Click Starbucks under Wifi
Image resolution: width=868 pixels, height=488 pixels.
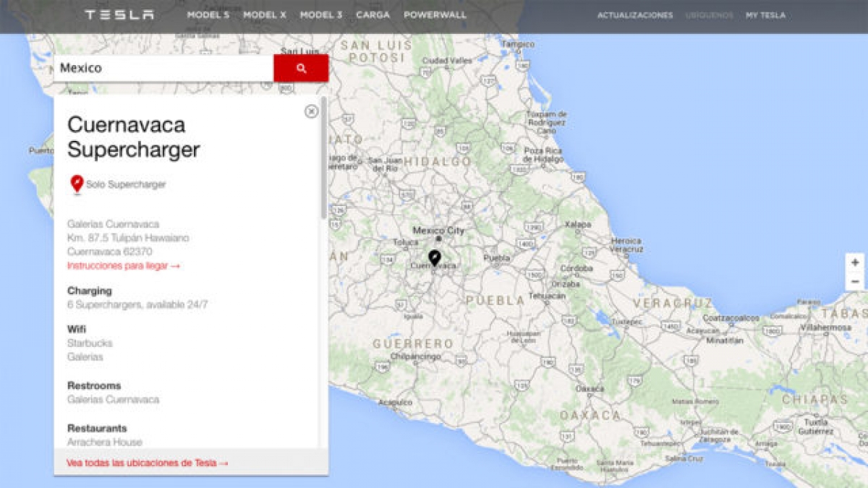click(x=90, y=343)
